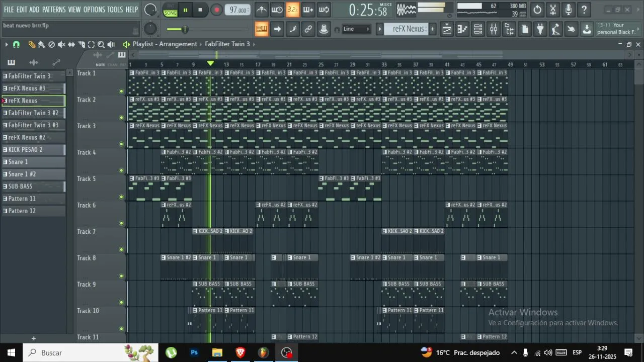Open the Channel rack view
644x362 pixels.
pyautogui.click(x=478, y=29)
